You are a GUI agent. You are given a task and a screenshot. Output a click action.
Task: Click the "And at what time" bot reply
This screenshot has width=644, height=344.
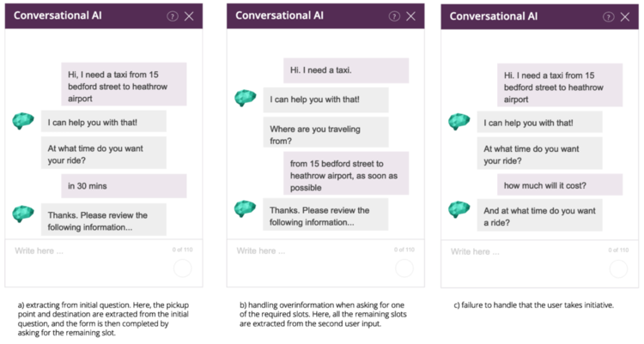[x=539, y=216]
